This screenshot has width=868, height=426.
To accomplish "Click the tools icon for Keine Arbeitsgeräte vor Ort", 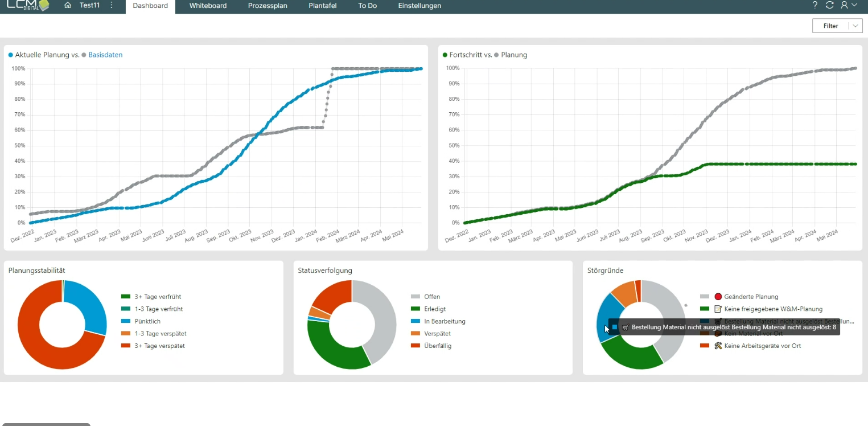I will click(718, 346).
